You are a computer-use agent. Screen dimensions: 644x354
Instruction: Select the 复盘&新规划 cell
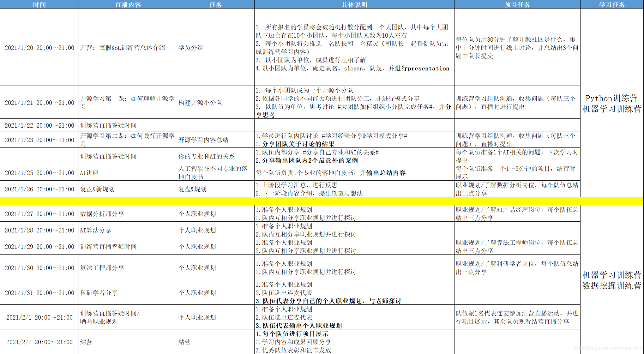click(x=97, y=189)
